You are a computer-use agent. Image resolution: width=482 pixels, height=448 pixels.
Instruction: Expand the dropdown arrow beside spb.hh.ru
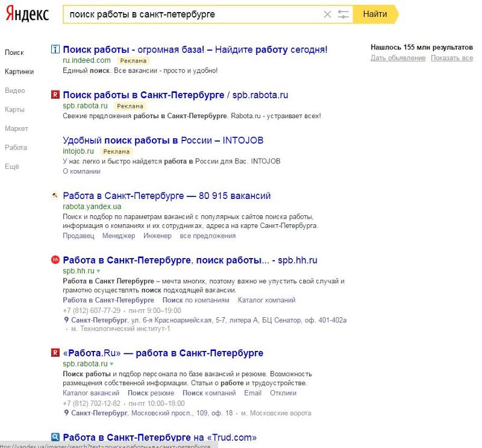pyautogui.click(x=98, y=271)
